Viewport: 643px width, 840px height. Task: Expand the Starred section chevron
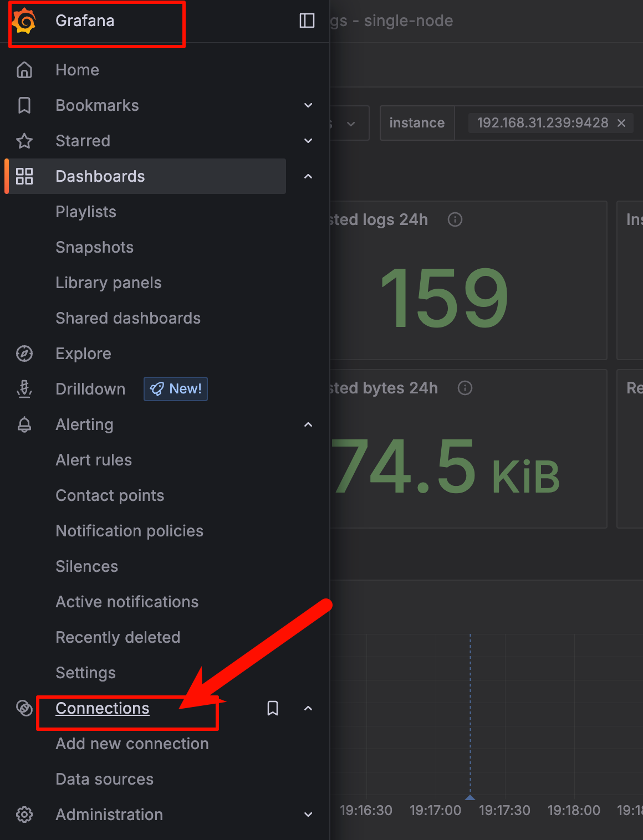(x=308, y=141)
